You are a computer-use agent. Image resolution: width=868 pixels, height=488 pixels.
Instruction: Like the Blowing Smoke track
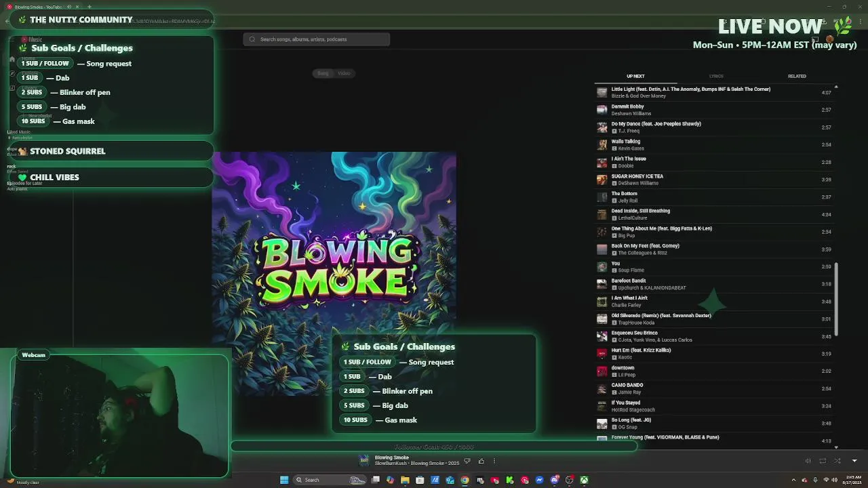click(481, 462)
